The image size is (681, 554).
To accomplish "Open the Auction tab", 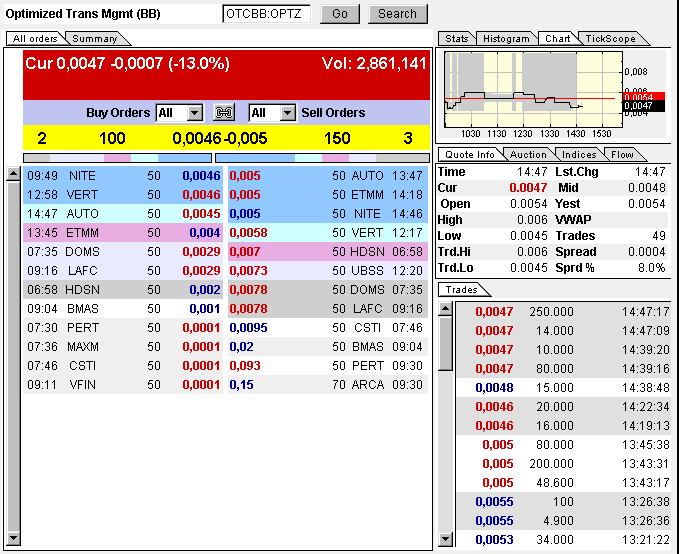I will click(x=528, y=155).
